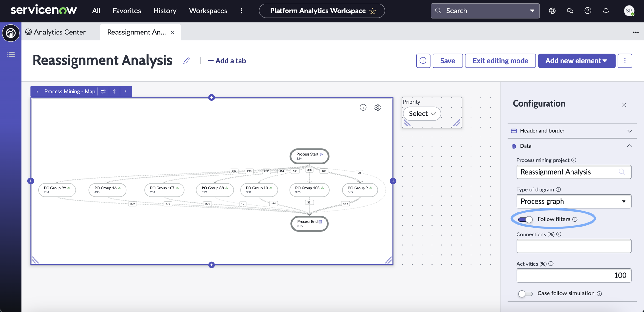
Task: Add an element below the map with the plus
Action: click(211, 265)
